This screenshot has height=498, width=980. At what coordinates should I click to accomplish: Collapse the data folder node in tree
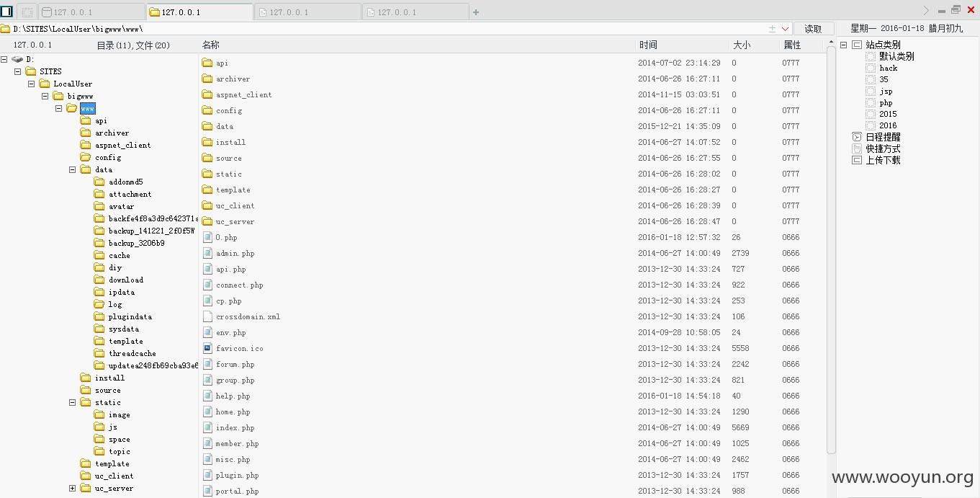72,169
